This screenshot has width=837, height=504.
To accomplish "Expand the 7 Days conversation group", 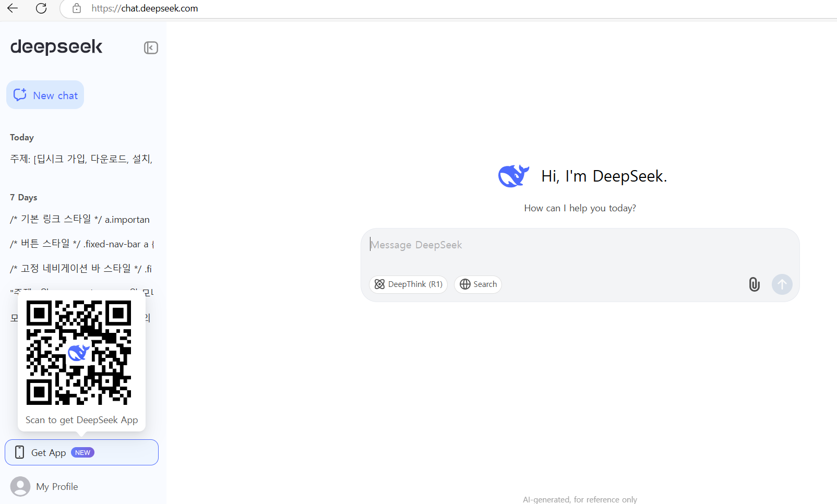I will pos(23,197).
